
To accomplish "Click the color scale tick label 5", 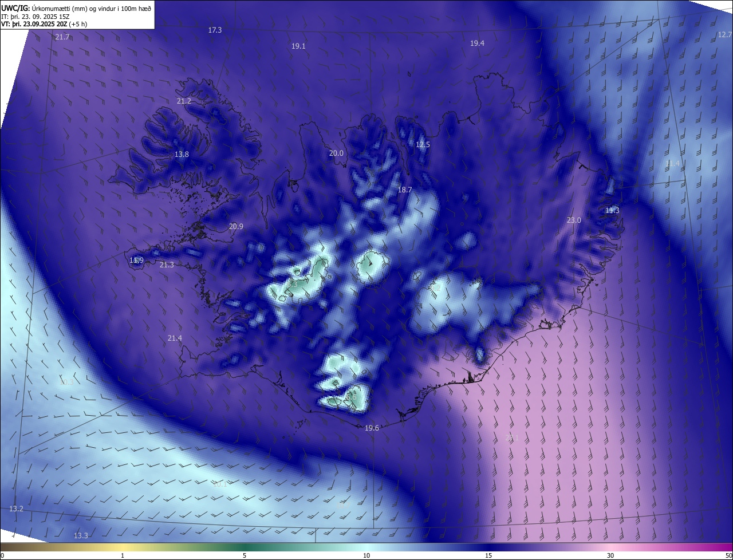I will pos(245,555).
